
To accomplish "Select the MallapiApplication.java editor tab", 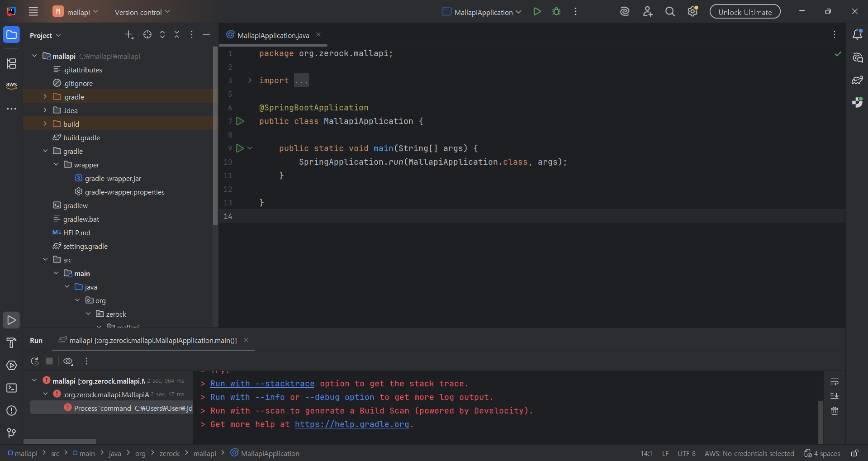I will (x=273, y=35).
